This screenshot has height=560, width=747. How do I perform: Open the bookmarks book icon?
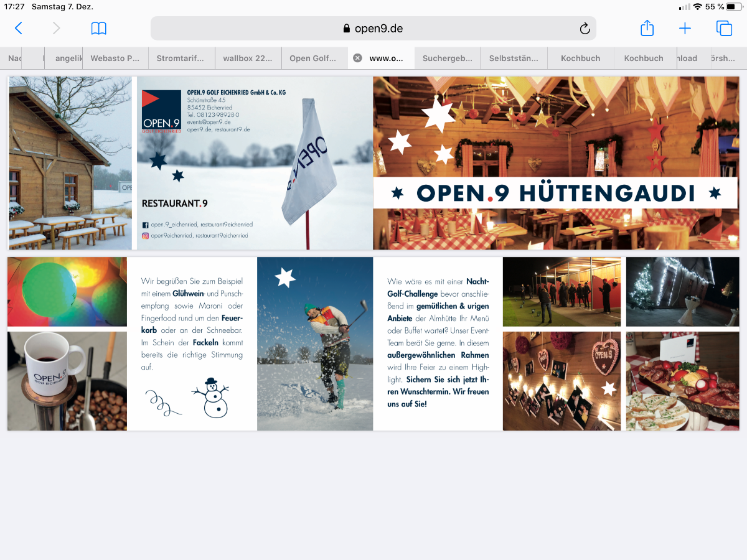tap(99, 28)
